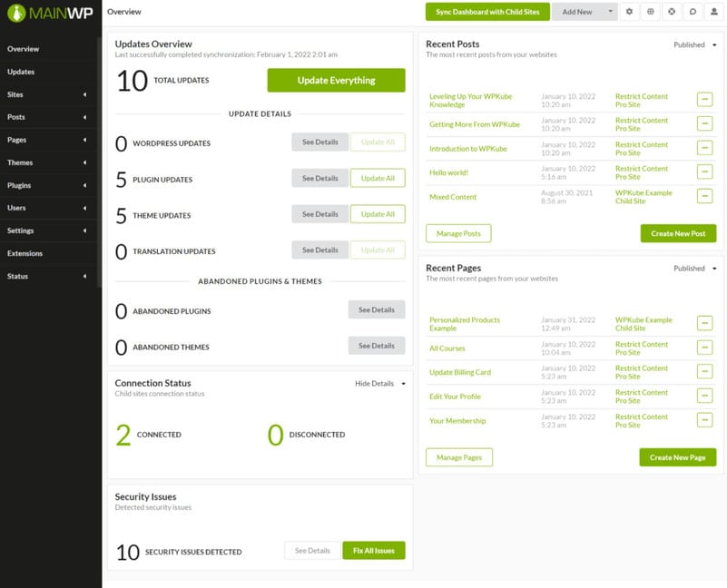727x588 pixels.
Task: Open the user account icon
Action: pyautogui.click(x=714, y=12)
